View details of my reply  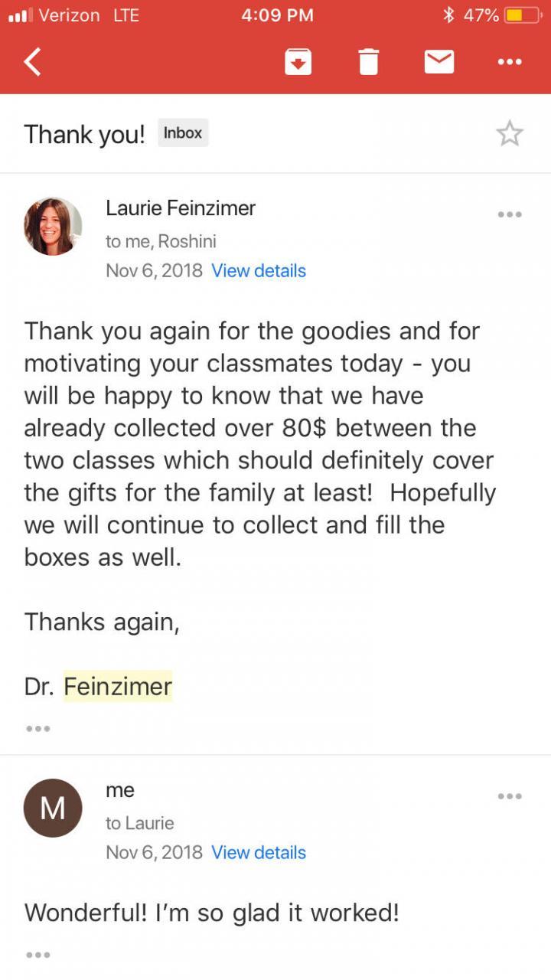[x=259, y=853]
